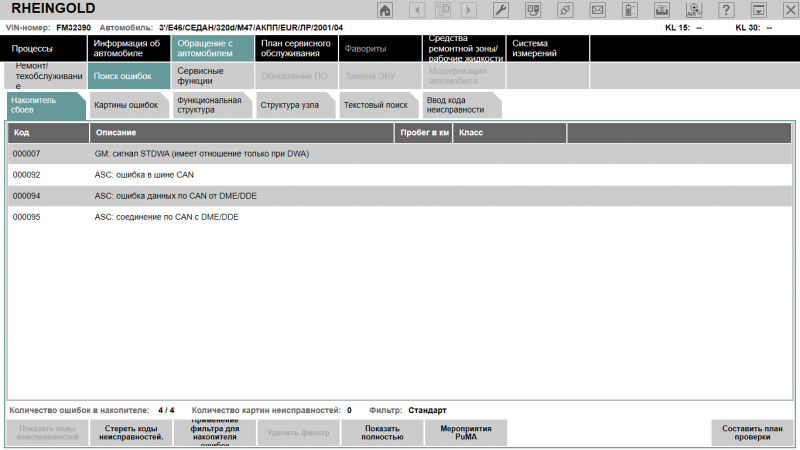This screenshot has width=800, height=450.
Task: Click the VIN number FM32390
Action: coord(73,28)
